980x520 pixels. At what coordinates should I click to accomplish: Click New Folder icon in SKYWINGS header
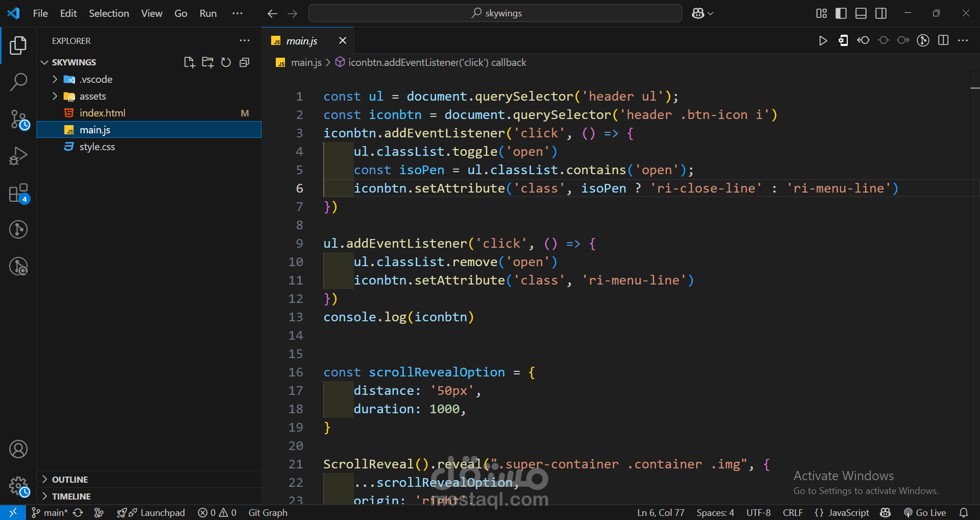click(208, 62)
